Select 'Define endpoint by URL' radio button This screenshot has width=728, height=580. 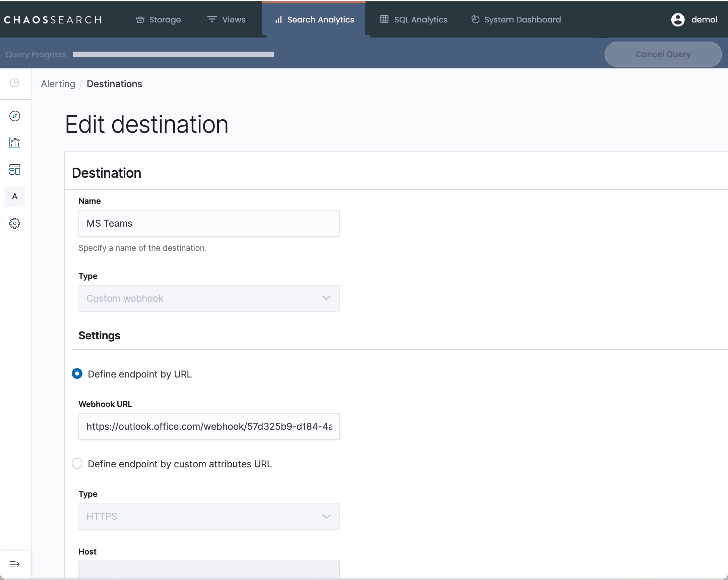pyautogui.click(x=77, y=373)
